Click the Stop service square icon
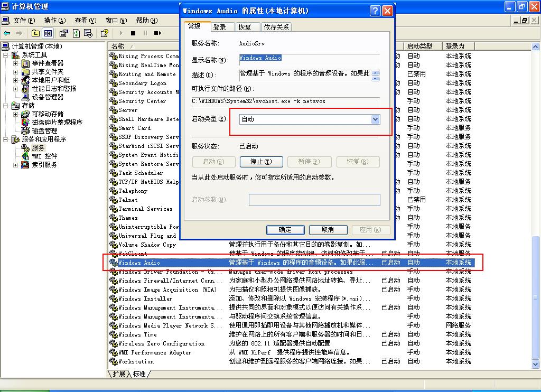 tap(133, 33)
